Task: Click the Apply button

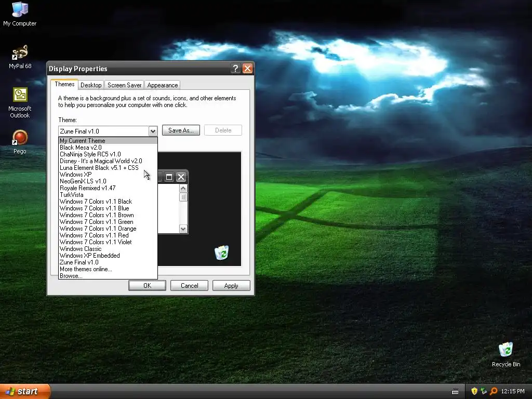Action: pyautogui.click(x=231, y=286)
